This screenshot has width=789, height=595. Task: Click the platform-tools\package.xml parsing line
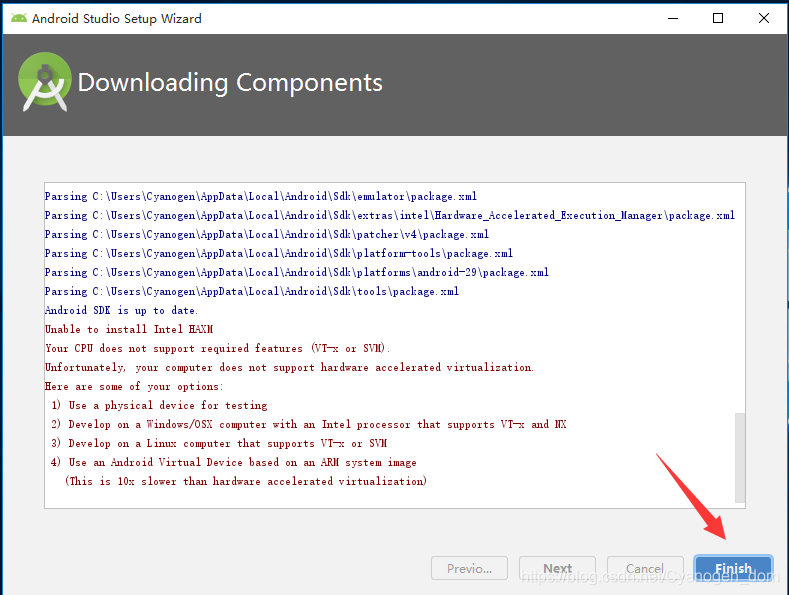tap(279, 253)
